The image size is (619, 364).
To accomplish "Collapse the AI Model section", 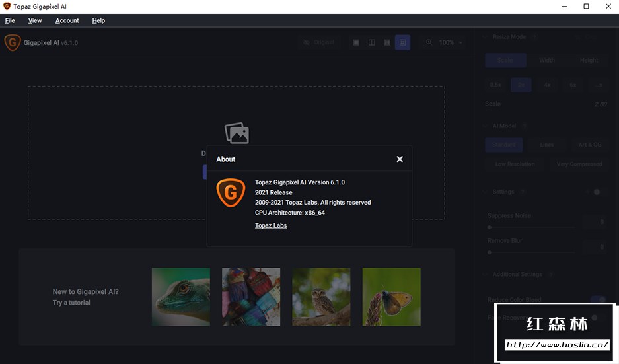I will [485, 126].
